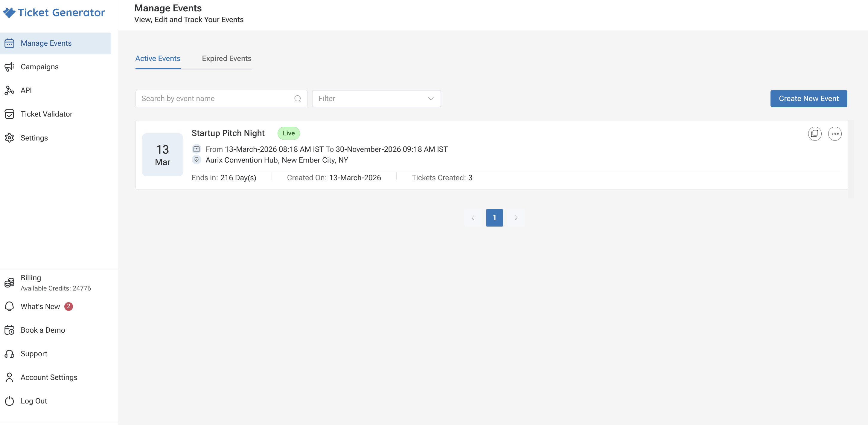
Task: Click the Log Out power icon
Action: 10,401
